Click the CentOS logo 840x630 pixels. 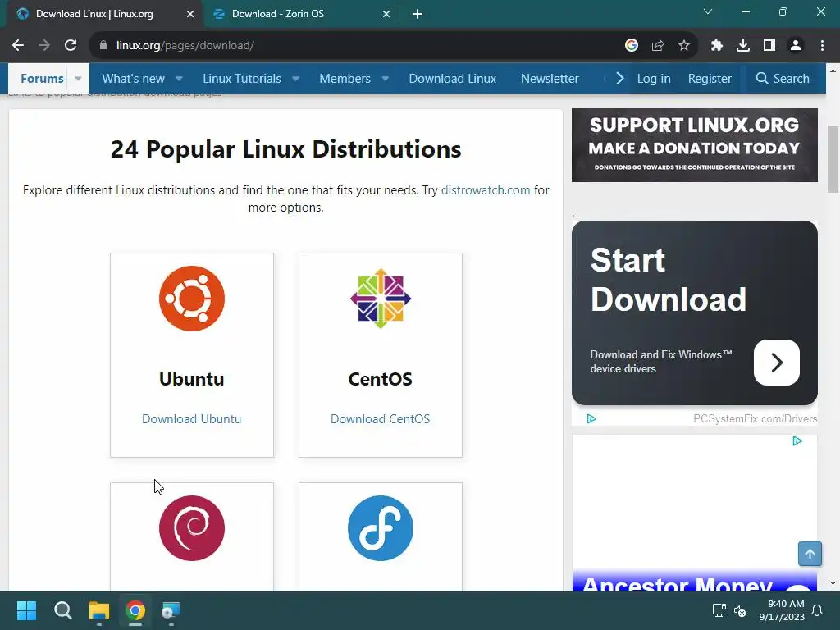(x=381, y=299)
